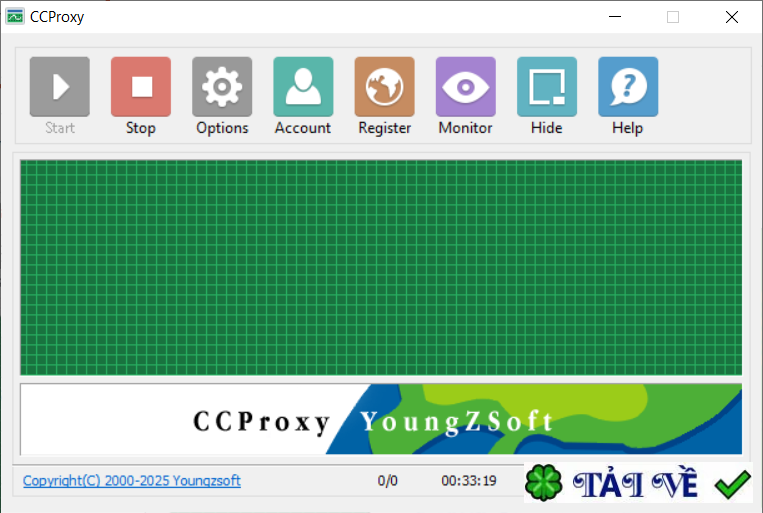The width and height of the screenshot is (763, 513).
Task: Click the green traffic grid graph
Action: coord(381,267)
